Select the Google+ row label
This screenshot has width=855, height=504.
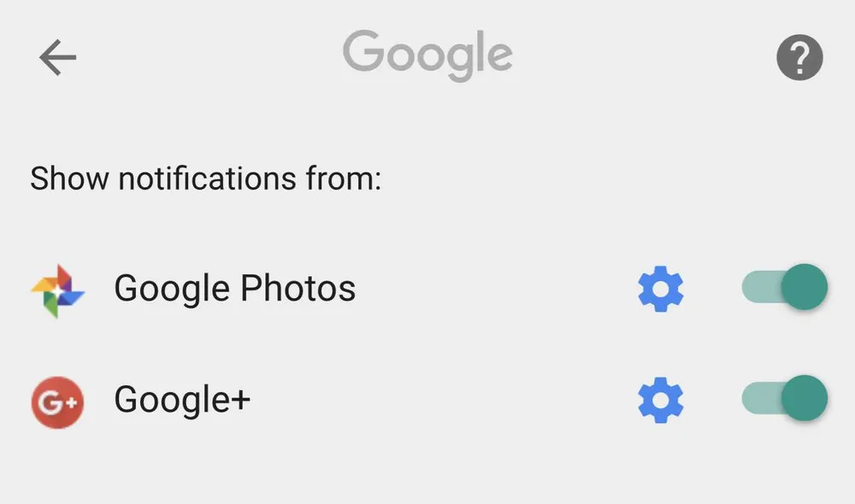(x=182, y=399)
